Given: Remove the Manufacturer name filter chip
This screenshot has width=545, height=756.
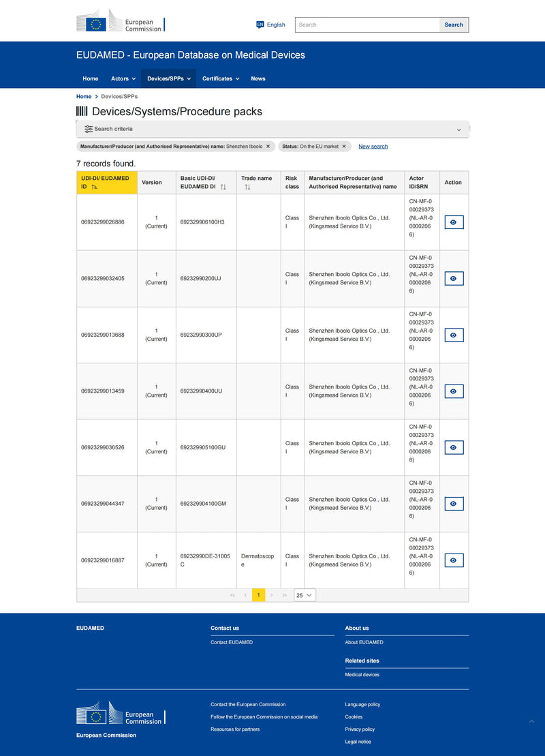Looking at the screenshot, I should click(268, 147).
